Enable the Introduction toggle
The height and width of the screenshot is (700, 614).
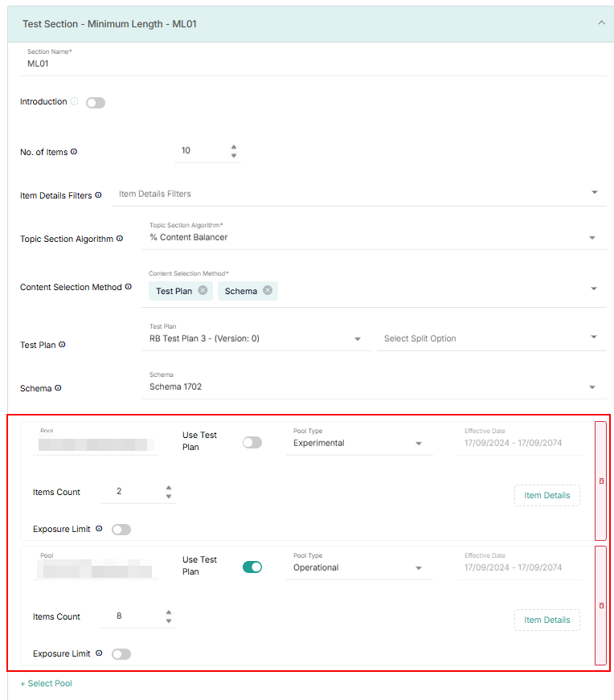[96, 103]
